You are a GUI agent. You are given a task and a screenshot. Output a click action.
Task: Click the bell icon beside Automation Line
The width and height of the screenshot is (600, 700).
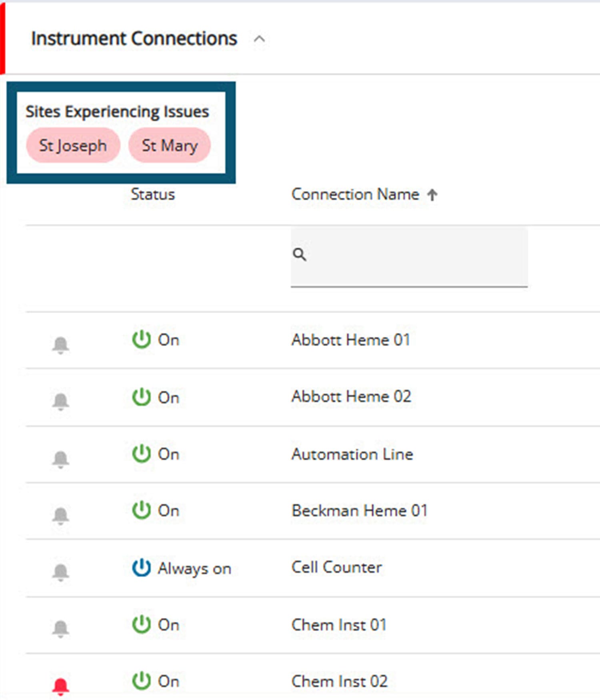click(60, 458)
